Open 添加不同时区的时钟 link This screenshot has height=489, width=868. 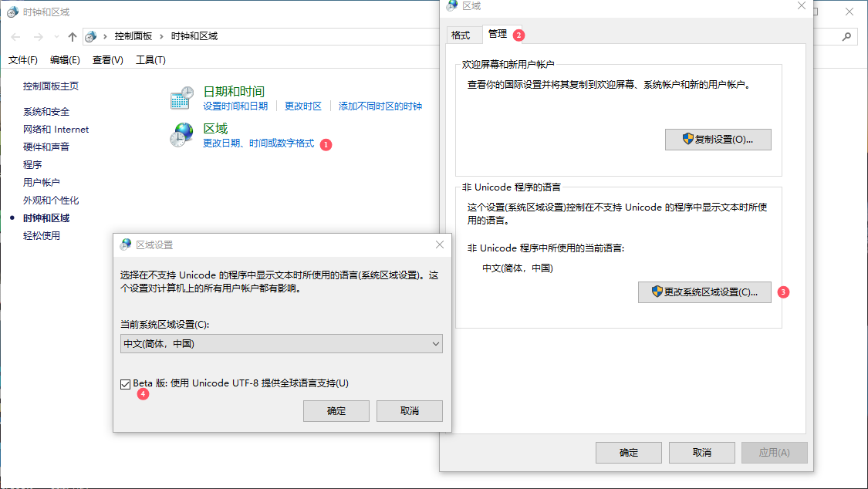(x=380, y=106)
